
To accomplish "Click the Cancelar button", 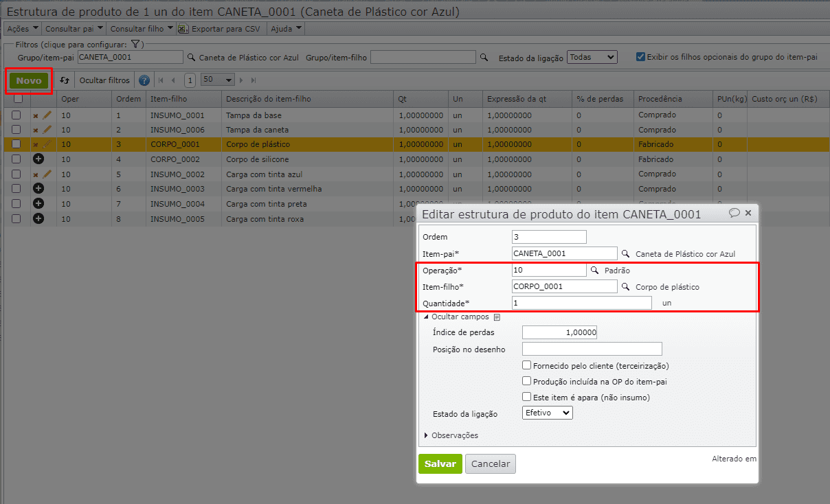I will (x=491, y=464).
